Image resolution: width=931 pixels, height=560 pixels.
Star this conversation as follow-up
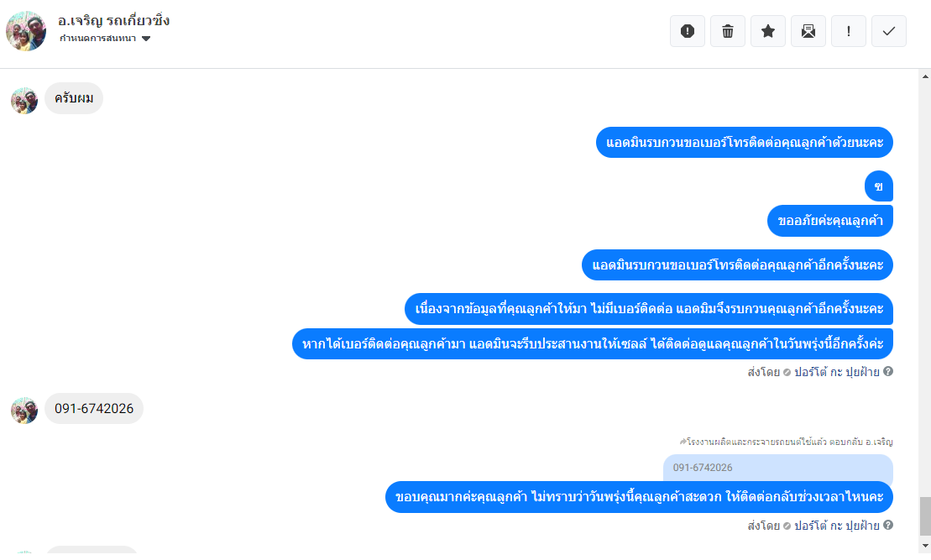(768, 31)
